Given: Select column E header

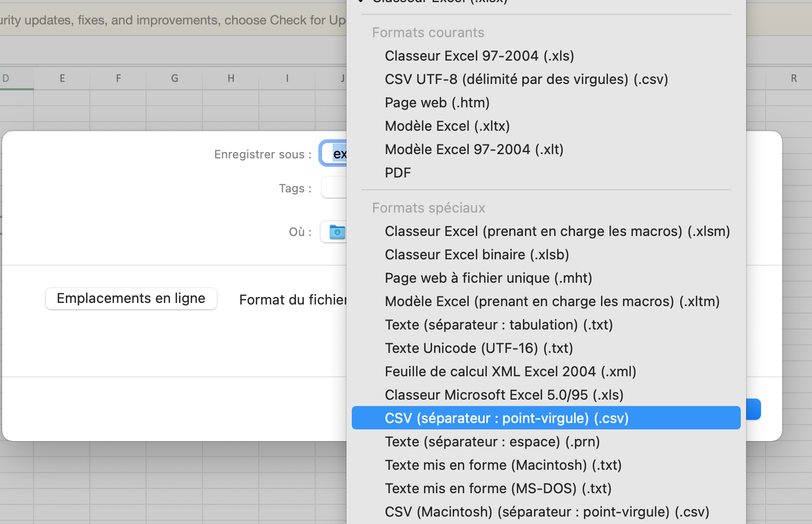Looking at the screenshot, I should point(62,78).
